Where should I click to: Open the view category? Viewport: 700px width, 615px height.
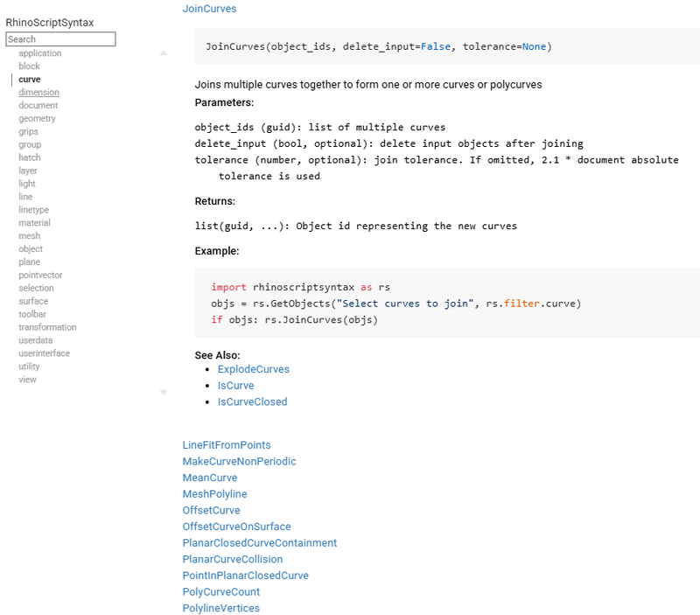click(27, 380)
